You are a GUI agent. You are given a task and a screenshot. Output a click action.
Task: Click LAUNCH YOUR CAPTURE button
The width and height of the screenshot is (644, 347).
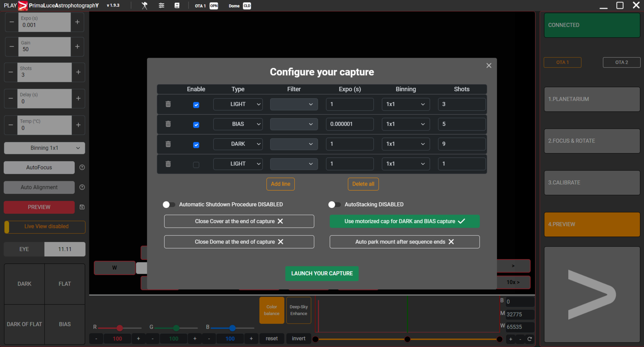point(322,274)
